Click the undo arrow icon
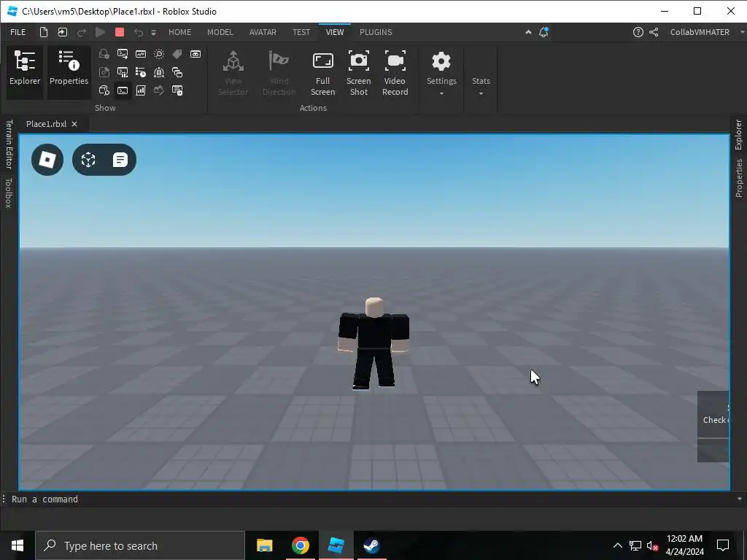Screen dimensions: 747x560 (x=138, y=32)
